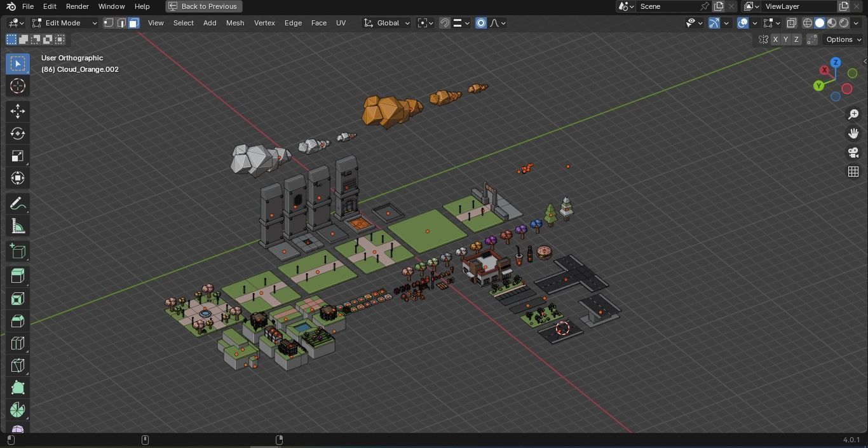Viewport: 868px width, 448px height.
Task: Select the Move tool
Action: (18, 112)
